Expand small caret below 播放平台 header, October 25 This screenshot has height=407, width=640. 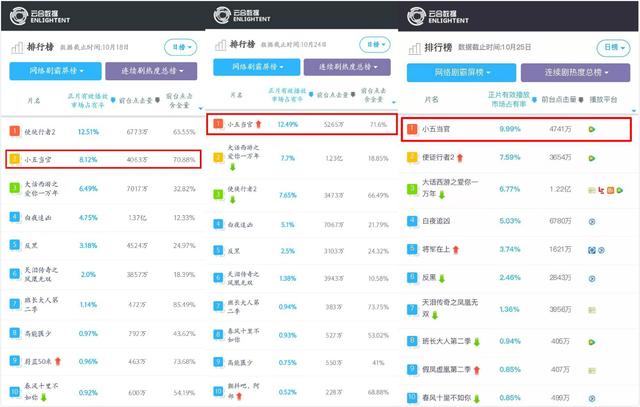pos(633,111)
